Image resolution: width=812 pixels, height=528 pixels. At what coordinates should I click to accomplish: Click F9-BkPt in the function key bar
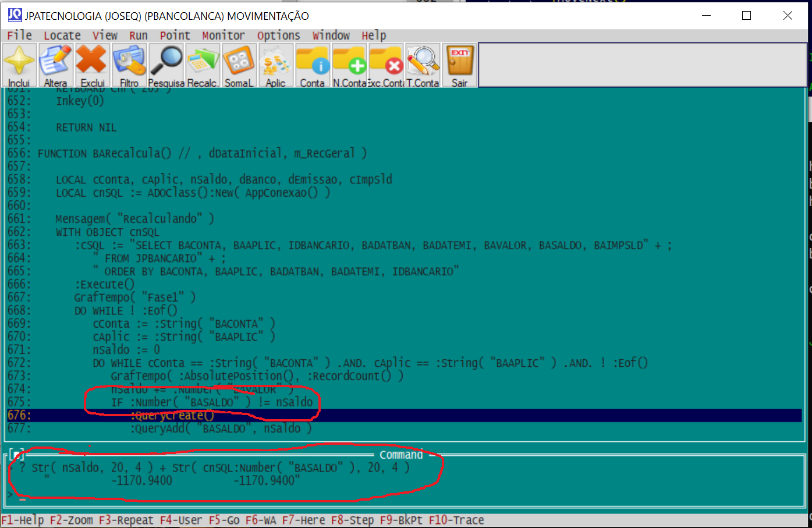[401, 520]
